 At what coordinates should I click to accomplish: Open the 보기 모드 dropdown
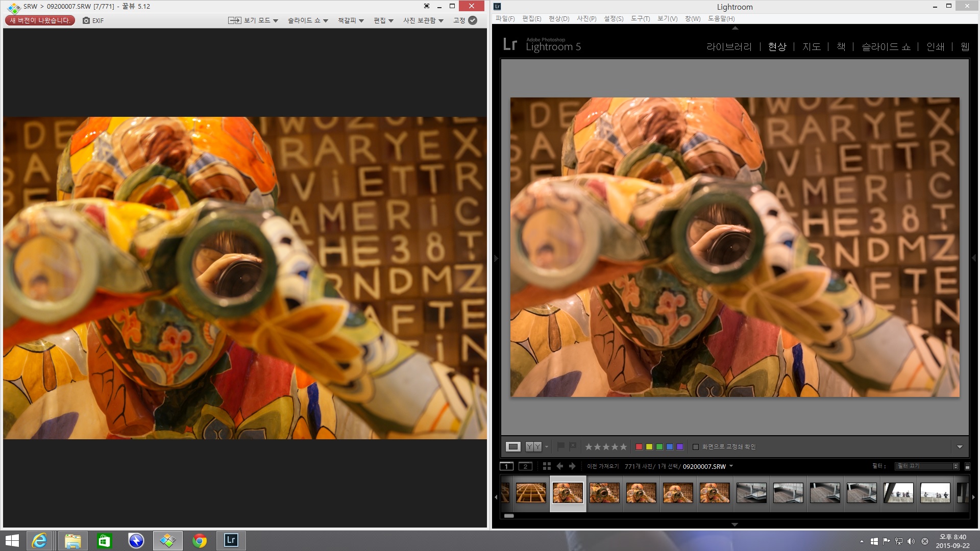click(x=260, y=20)
